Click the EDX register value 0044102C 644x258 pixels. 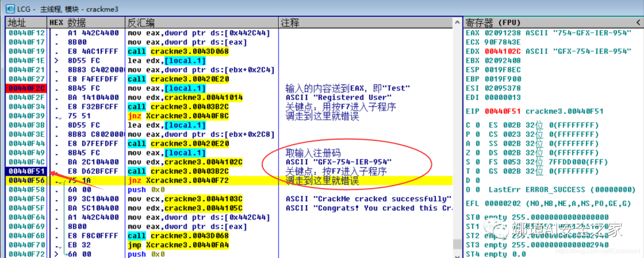pos(503,51)
